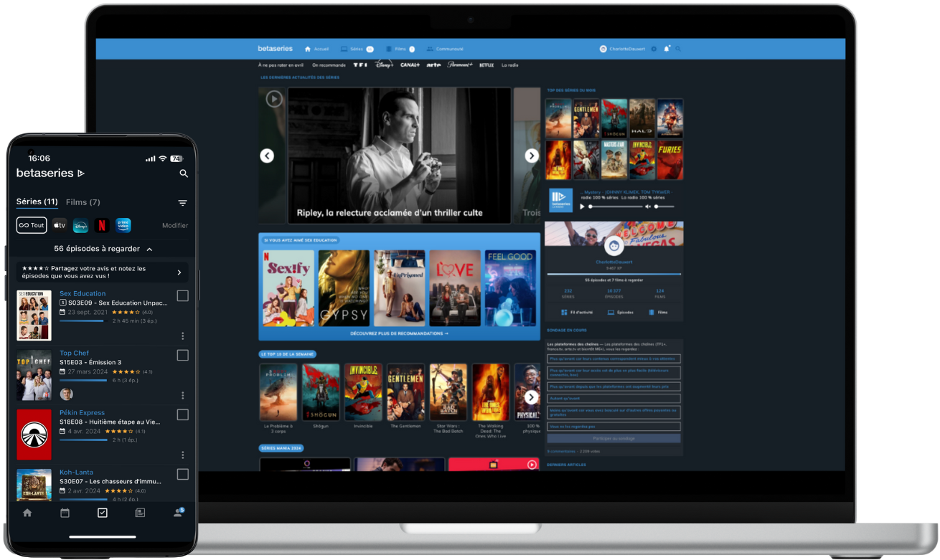
Task: Open the three-dot menu for Sex Education
Action: (x=183, y=336)
